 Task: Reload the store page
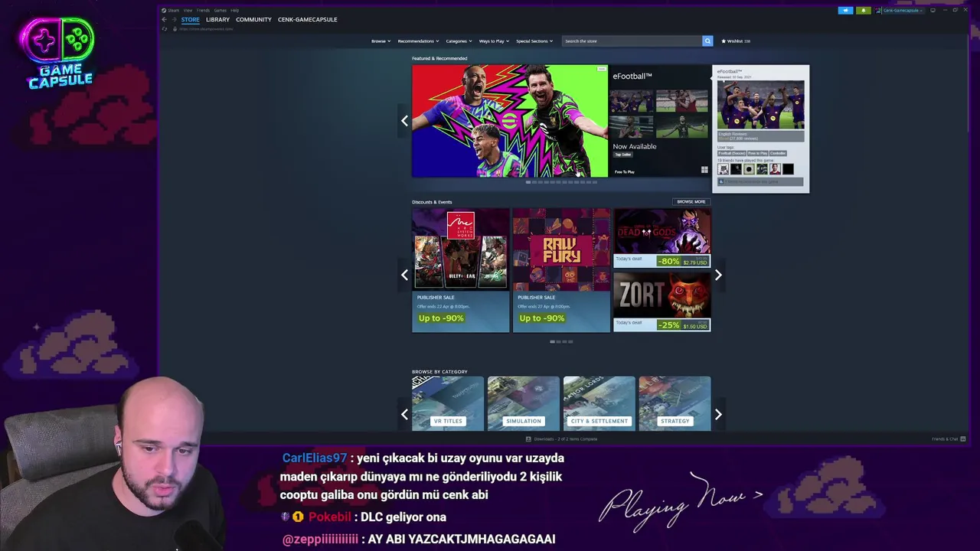(x=164, y=29)
